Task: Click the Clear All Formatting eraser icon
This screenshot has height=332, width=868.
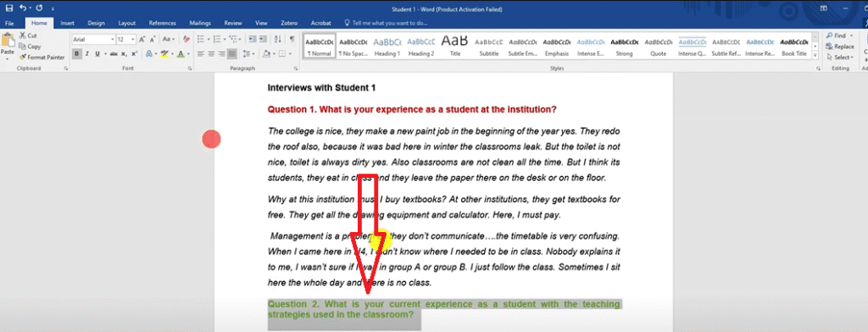Action: 186,39
